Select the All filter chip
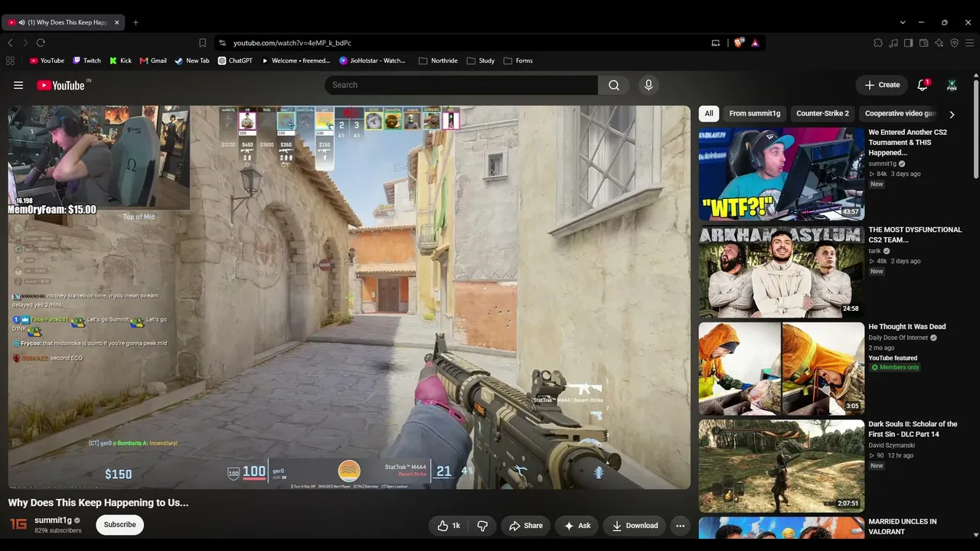The height and width of the screenshot is (551, 980). (x=709, y=113)
